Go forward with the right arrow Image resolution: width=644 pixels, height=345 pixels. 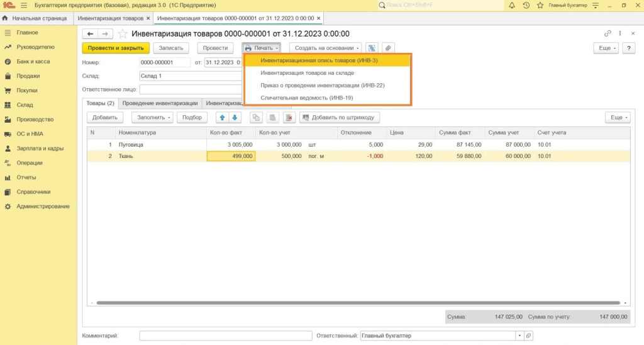pos(105,34)
